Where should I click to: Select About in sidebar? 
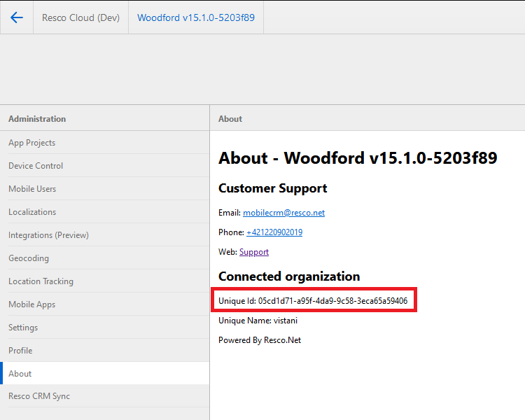point(20,374)
